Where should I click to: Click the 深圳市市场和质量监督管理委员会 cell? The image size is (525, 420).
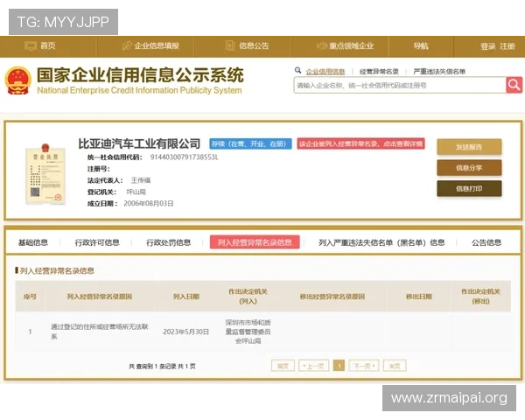click(248, 332)
